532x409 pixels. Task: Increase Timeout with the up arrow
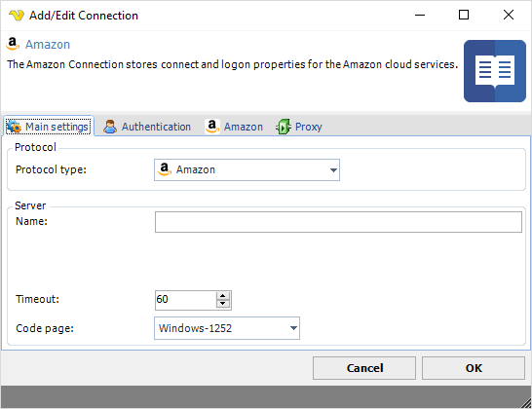click(x=222, y=296)
